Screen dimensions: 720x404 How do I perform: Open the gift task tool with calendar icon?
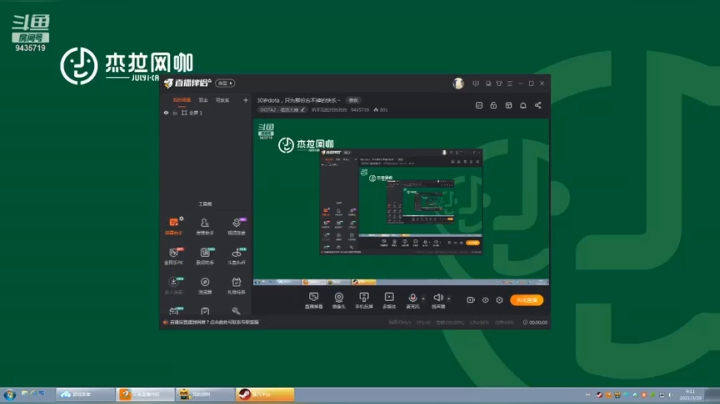tap(236, 286)
